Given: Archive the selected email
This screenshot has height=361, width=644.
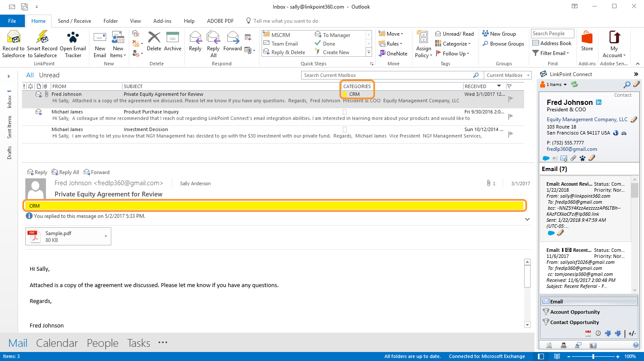Looking at the screenshot, I should [x=173, y=41].
